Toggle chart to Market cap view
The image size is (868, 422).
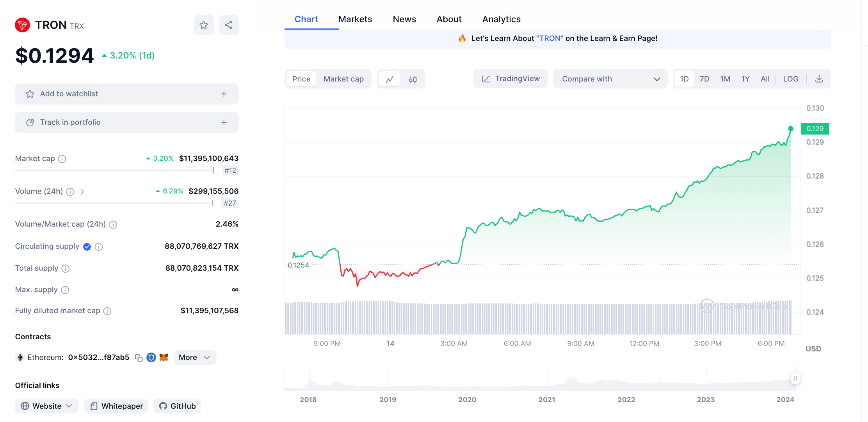click(x=343, y=79)
